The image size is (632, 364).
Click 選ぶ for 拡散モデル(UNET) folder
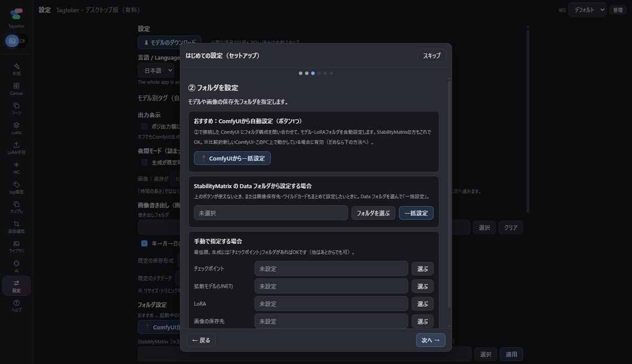(422, 286)
